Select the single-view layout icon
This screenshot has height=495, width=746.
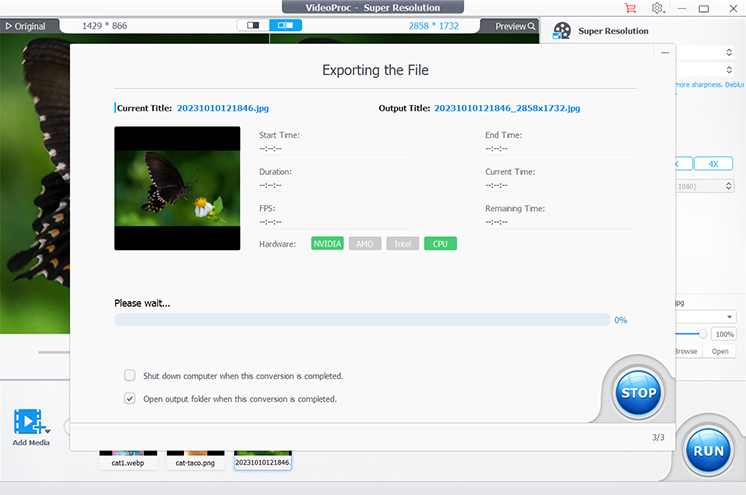pyautogui.click(x=253, y=25)
